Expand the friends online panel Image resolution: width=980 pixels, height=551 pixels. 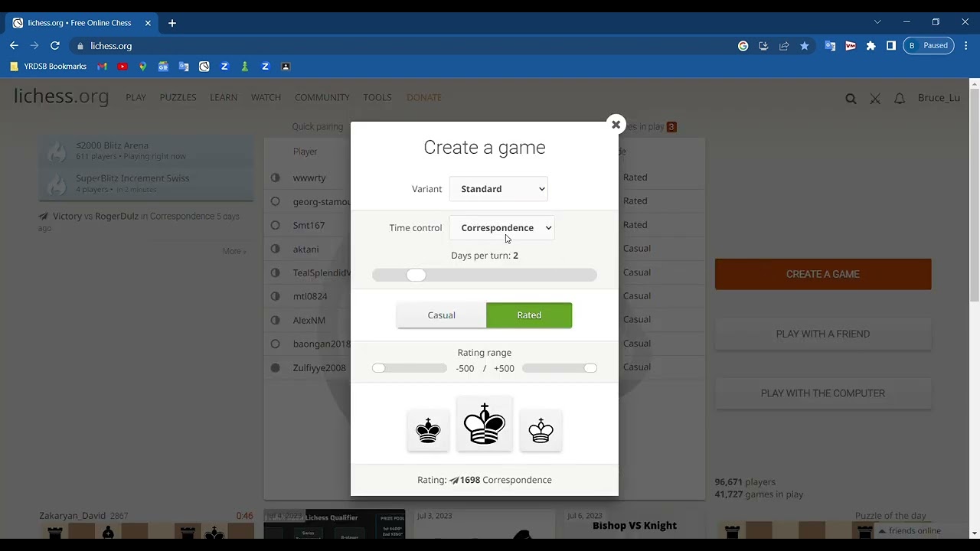910,531
